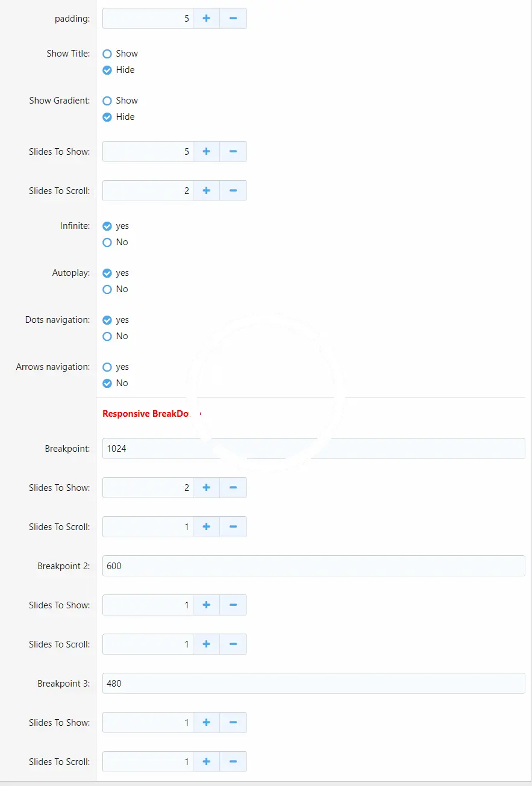
Task: Decrease main Slides To Scroll above Infinite
Action: pyautogui.click(x=233, y=191)
